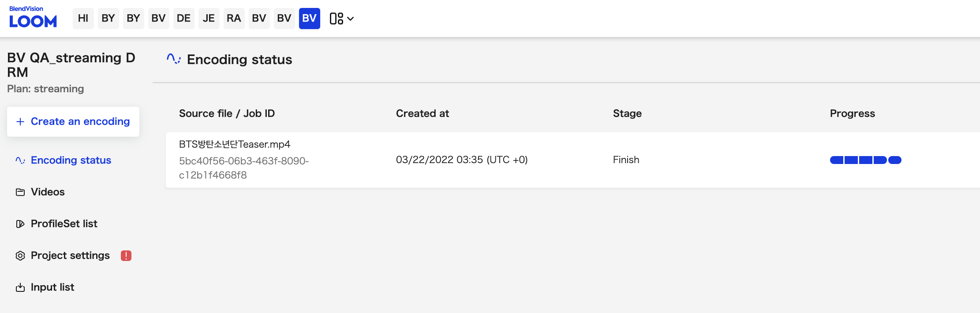Open the BTS Teaser.mp4 source file entry

pyautogui.click(x=235, y=145)
